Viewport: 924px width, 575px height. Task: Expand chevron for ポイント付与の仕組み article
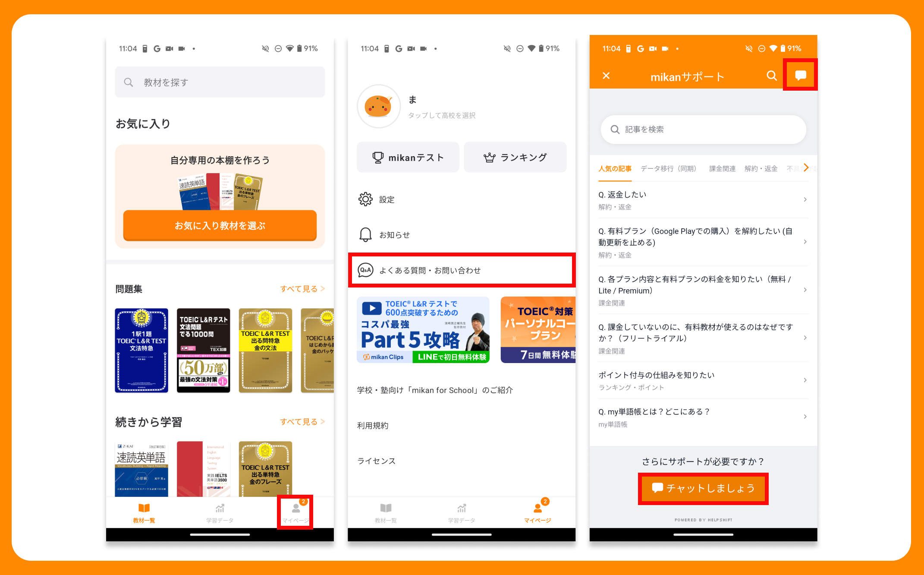805,380
